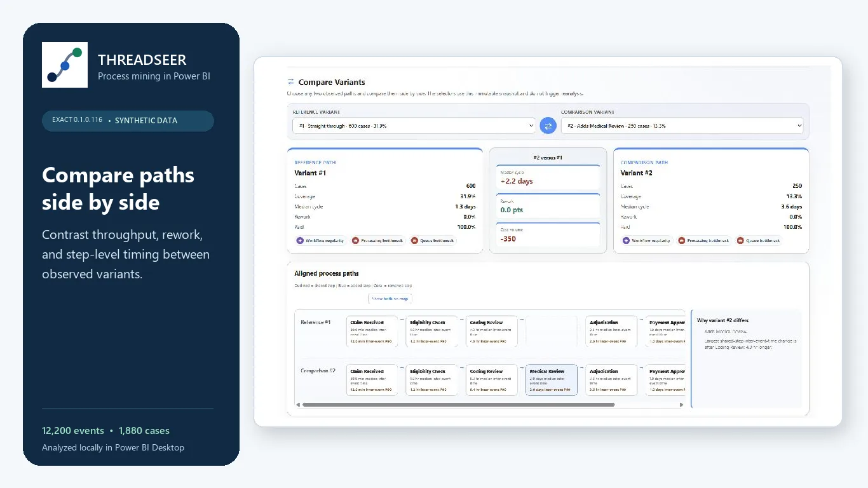
Task: Click the THREADSEER title text
Action: pyautogui.click(x=142, y=60)
